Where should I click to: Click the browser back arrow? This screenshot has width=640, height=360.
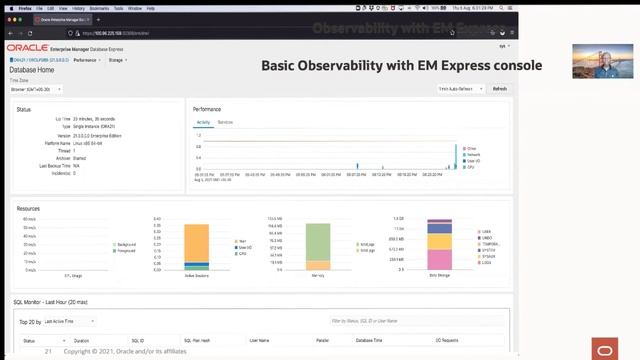tap(11, 33)
